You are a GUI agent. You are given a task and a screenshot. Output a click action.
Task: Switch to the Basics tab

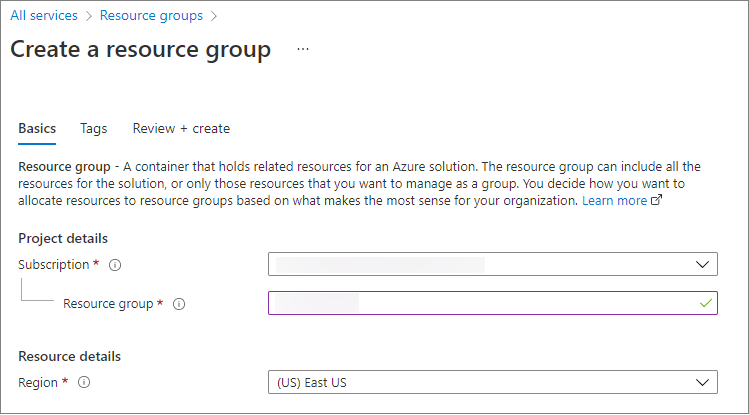tap(37, 128)
